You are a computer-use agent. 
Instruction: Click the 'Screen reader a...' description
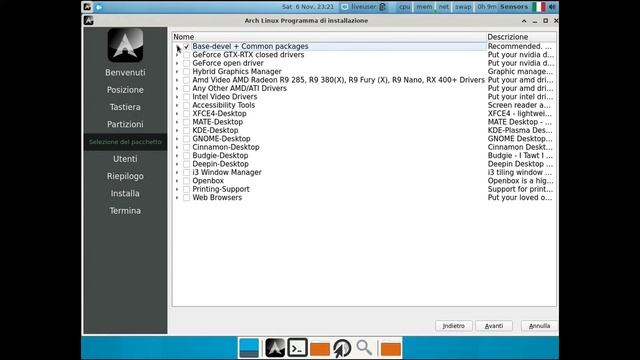tap(519, 105)
